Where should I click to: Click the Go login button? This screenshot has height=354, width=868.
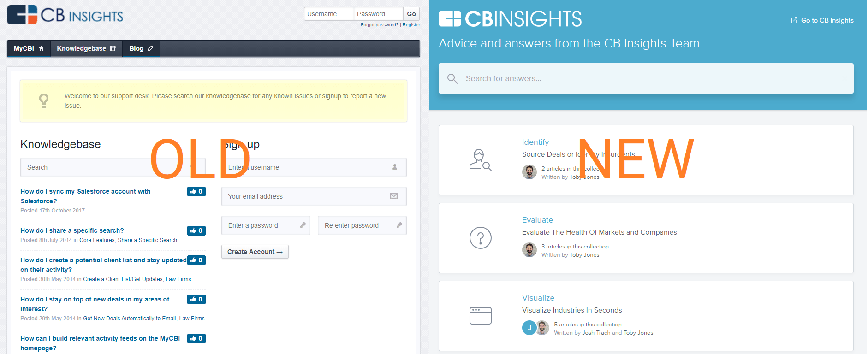click(411, 14)
